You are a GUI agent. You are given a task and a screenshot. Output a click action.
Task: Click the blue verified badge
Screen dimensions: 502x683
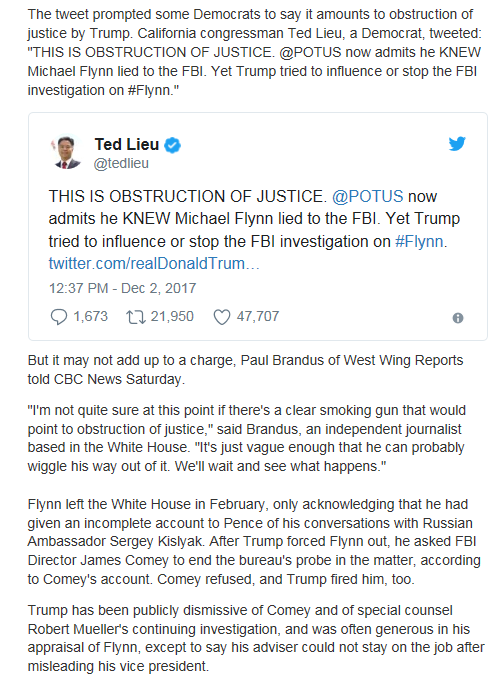click(x=173, y=145)
